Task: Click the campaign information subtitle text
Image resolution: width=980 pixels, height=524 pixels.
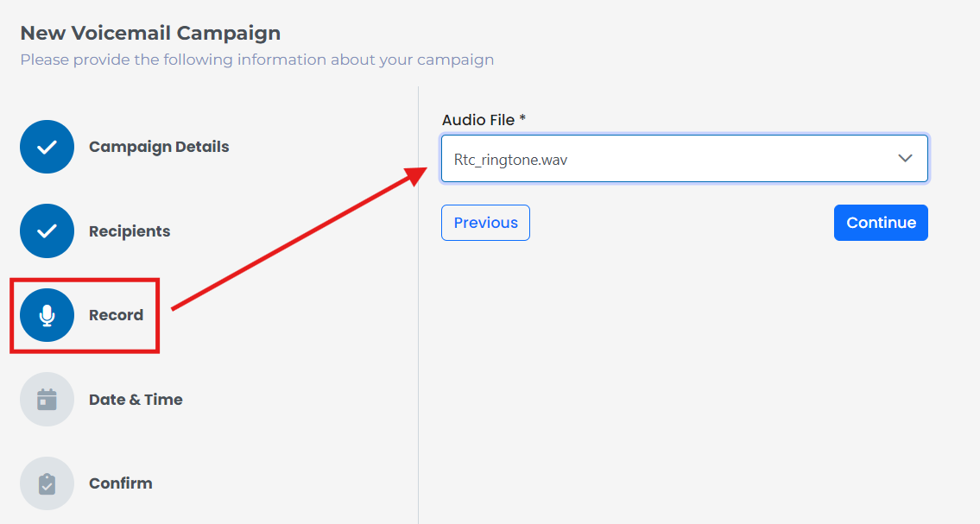Action: click(x=257, y=60)
